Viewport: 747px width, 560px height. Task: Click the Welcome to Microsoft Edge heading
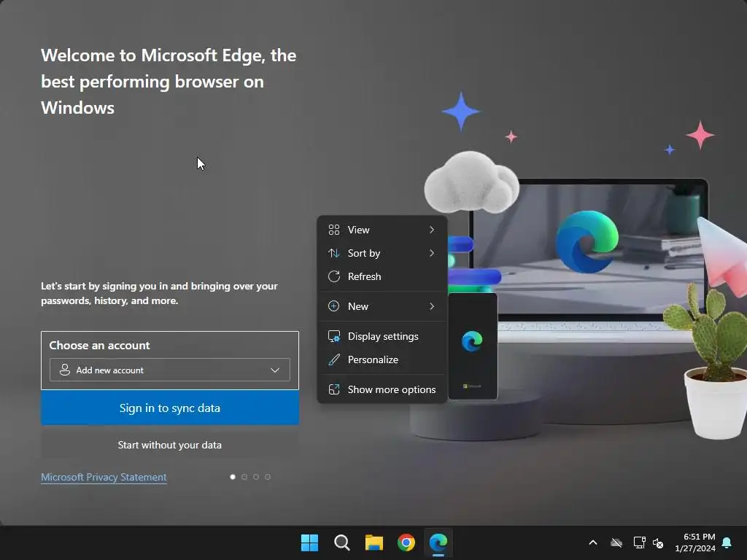point(169,82)
